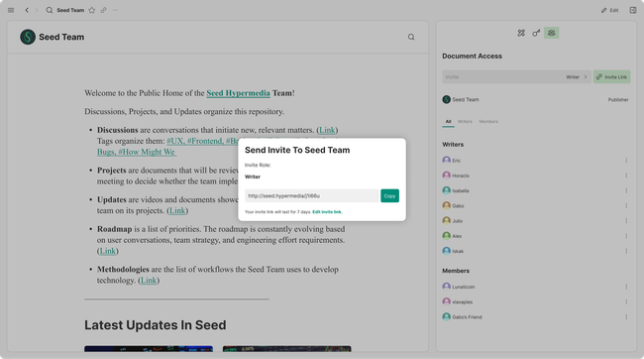Open the three-dot more options in title bar
Screen dimensions: 644x359
[115, 10]
